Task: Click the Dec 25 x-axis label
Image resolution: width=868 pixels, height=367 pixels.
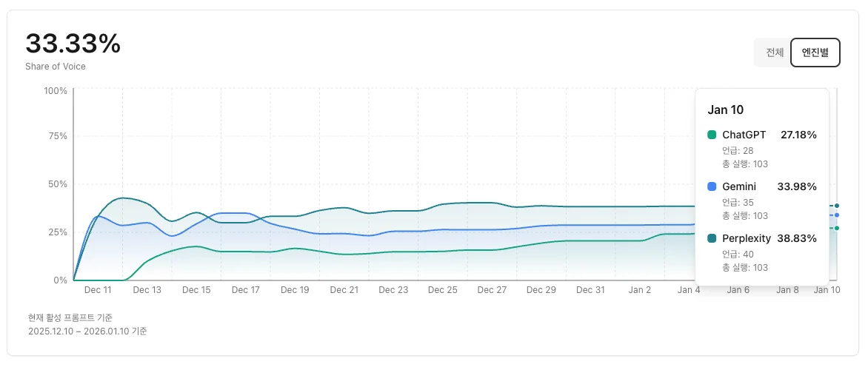Action: pyautogui.click(x=442, y=291)
